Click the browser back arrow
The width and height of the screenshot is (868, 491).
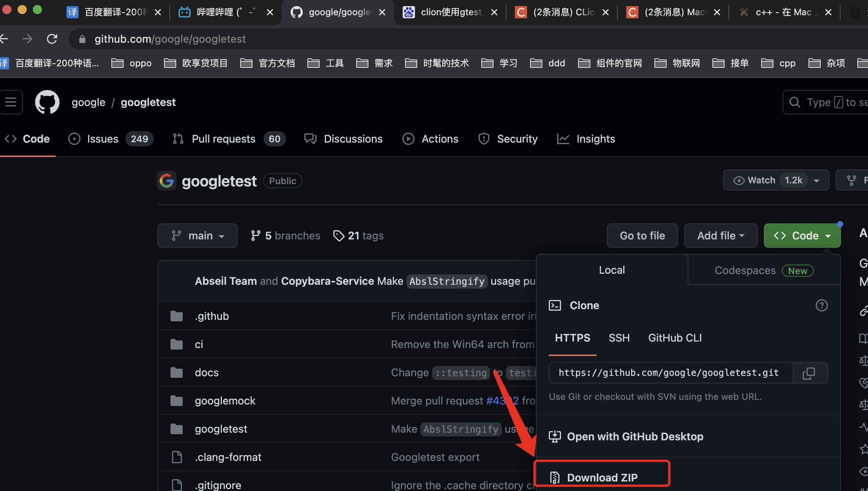tap(4, 39)
